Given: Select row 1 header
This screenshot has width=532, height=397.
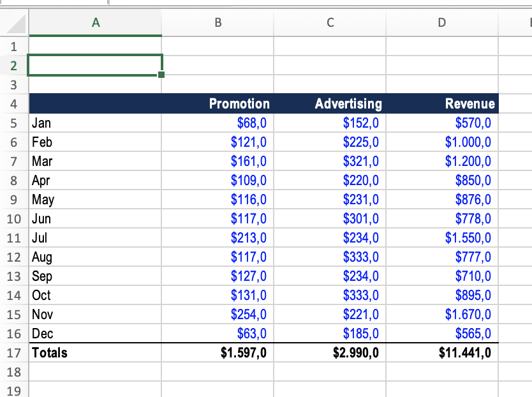Looking at the screenshot, I should click(x=14, y=46).
